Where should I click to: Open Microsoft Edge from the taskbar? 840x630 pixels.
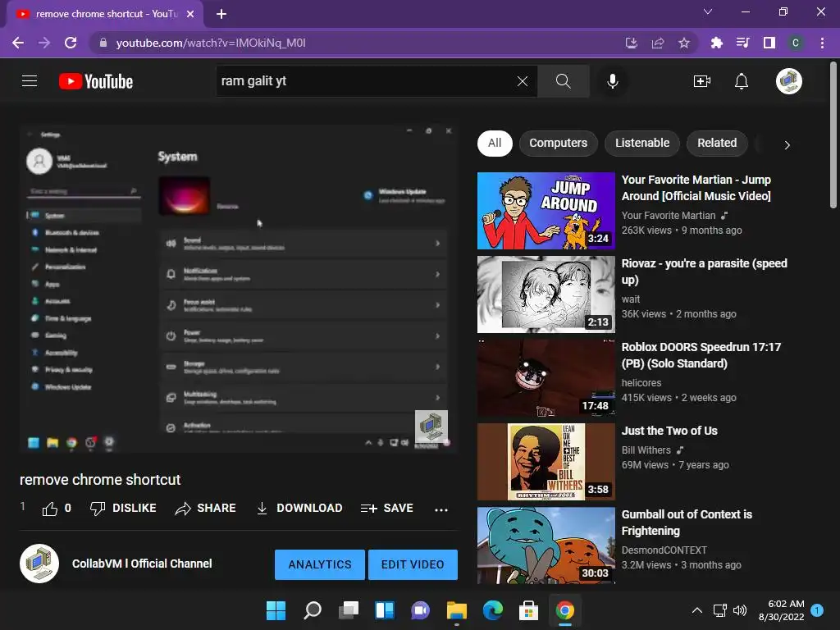click(x=493, y=610)
